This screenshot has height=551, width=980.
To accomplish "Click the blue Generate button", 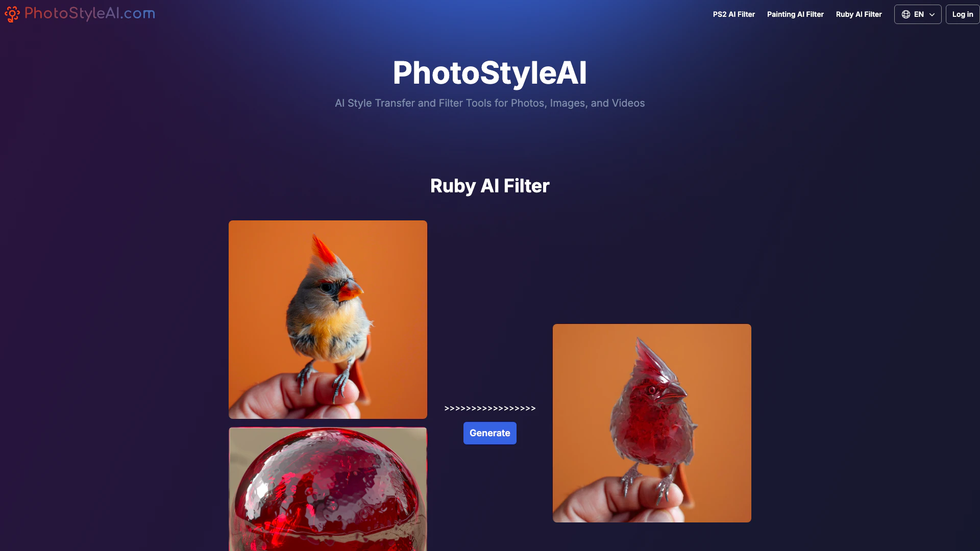I will click(x=489, y=433).
